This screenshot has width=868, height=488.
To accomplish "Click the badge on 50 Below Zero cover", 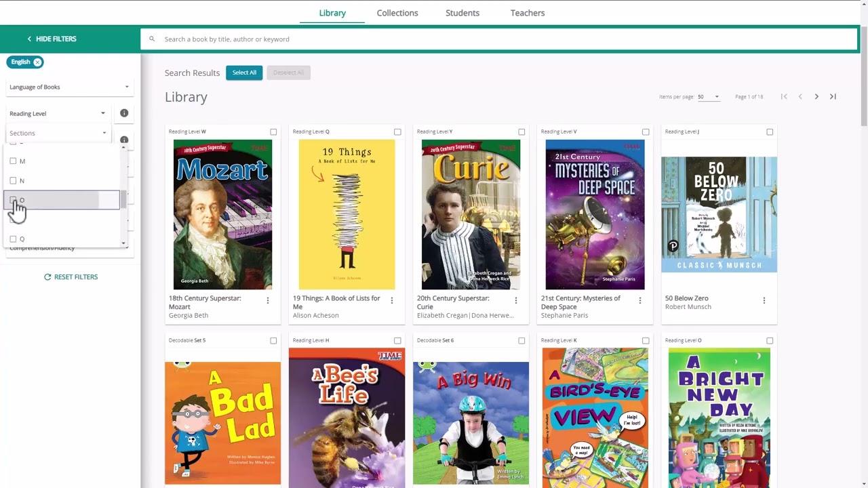I will [673, 247].
